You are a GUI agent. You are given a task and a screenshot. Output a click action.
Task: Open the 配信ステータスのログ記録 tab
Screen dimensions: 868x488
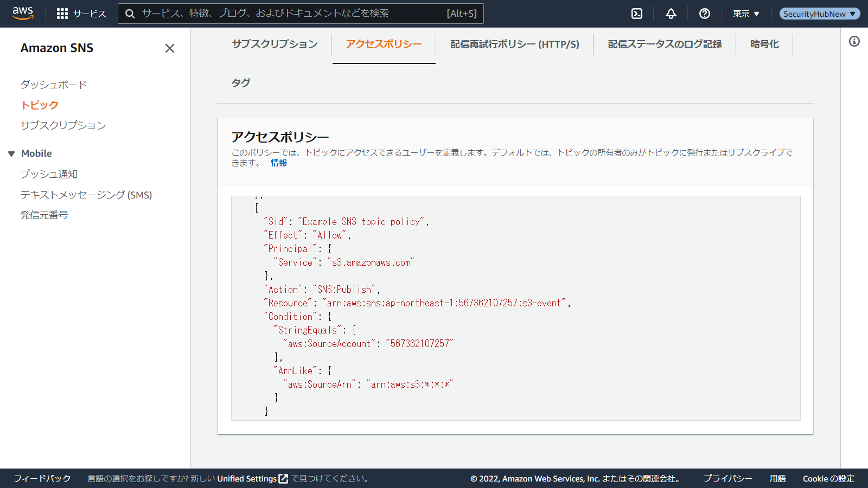665,44
